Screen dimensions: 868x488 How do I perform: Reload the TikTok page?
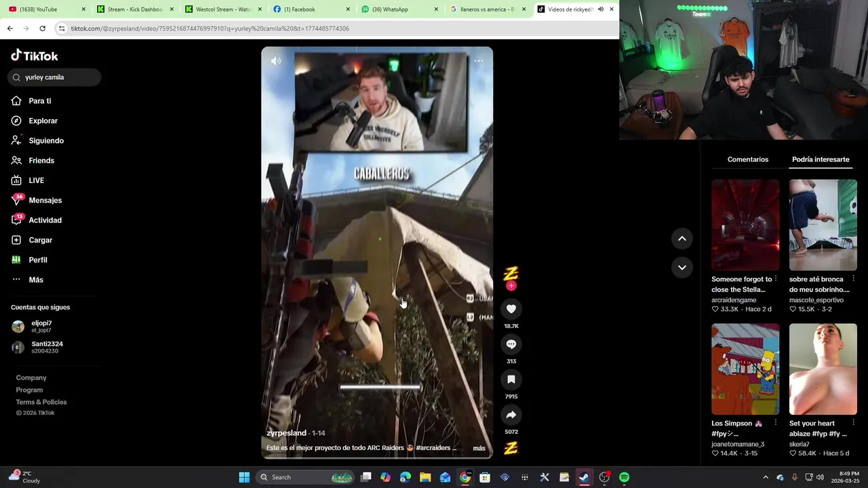(x=42, y=28)
